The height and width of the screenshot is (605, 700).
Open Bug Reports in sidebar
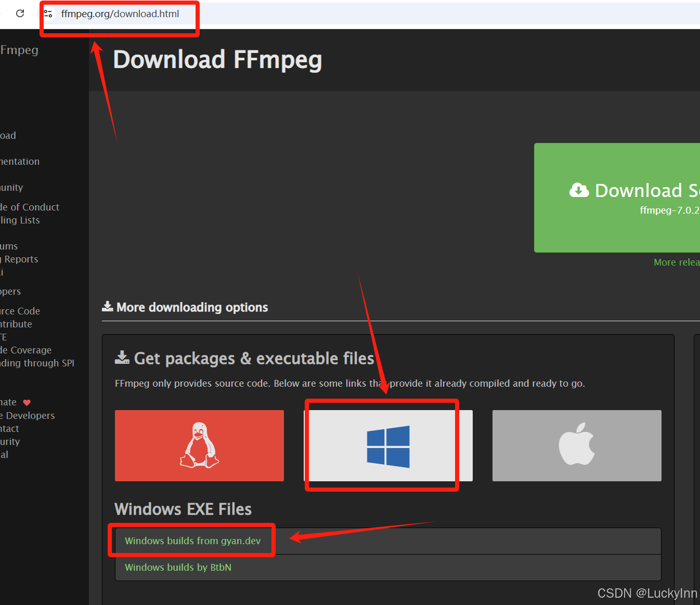pyautogui.click(x=19, y=259)
